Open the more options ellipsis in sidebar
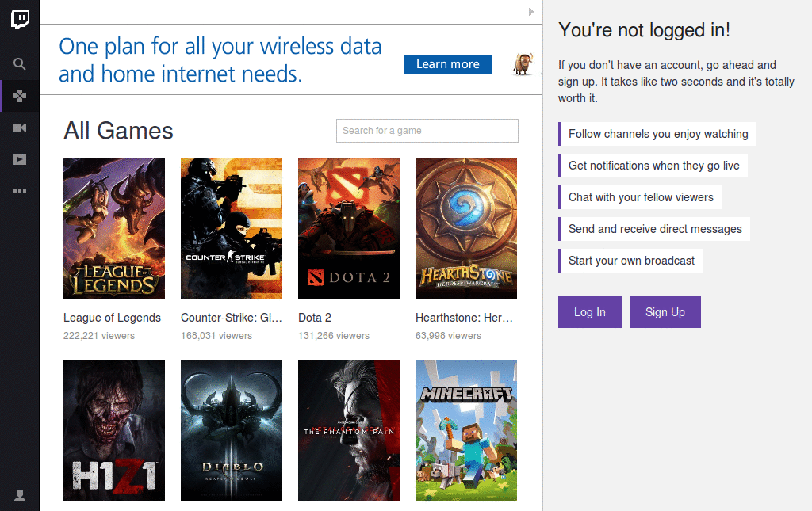Image resolution: width=812 pixels, height=511 pixels. point(20,191)
